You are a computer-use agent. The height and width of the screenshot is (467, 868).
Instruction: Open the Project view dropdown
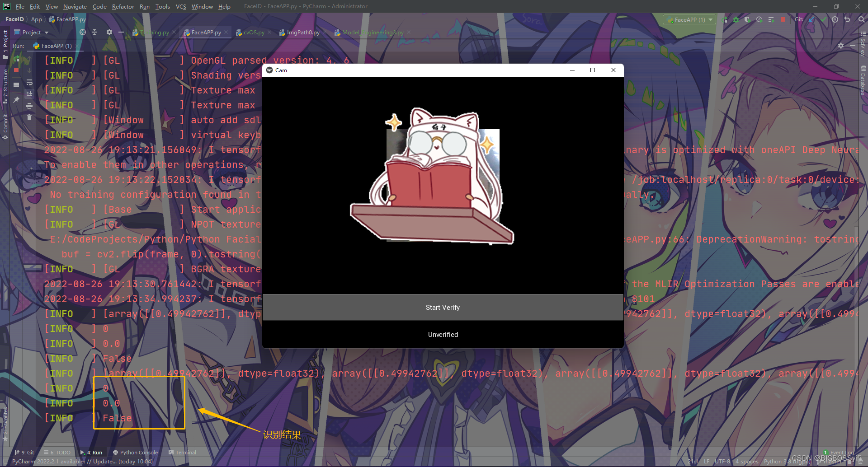point(31,33)
